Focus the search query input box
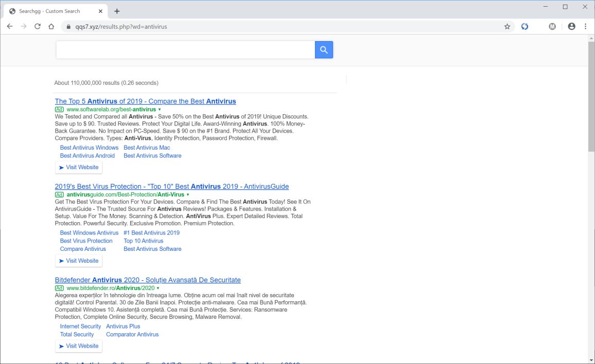Image resolution: width=595 pixels, height=364 pixels. coord(185,50)
